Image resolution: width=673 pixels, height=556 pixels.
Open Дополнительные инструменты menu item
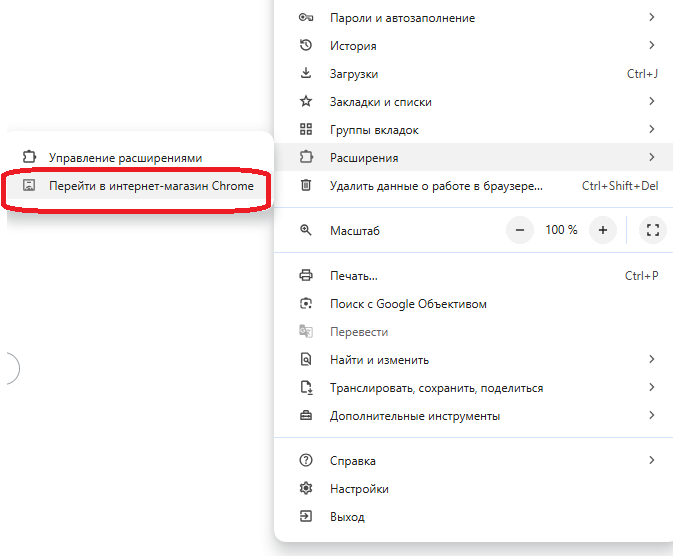click(x=414, y=416)
